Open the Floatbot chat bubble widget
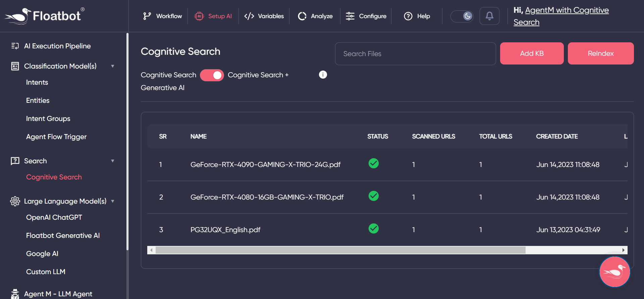The image size is (644, 299). [615, 272]
